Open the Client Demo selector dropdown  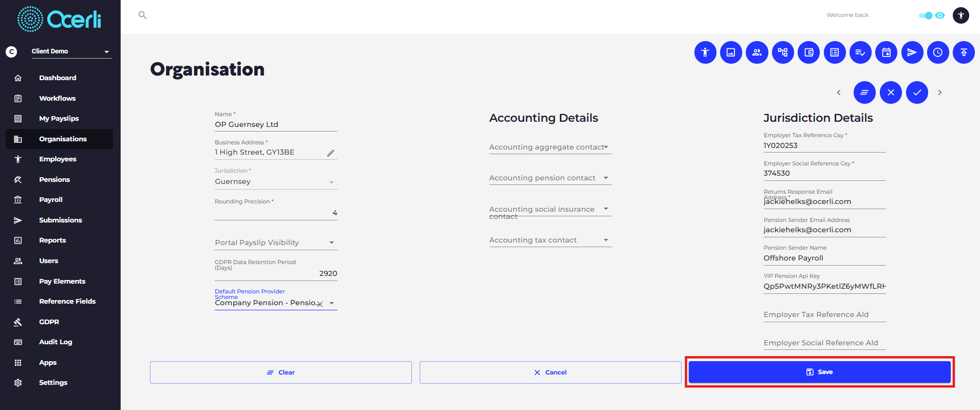click(71, 51)
